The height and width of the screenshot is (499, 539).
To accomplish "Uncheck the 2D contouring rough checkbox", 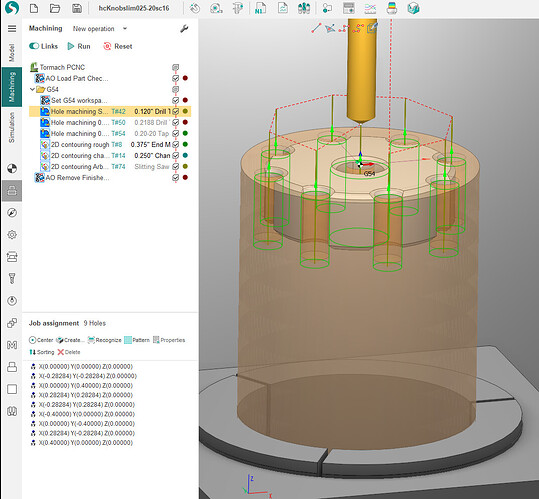I will pyautogui.click(x=176, y=144).
